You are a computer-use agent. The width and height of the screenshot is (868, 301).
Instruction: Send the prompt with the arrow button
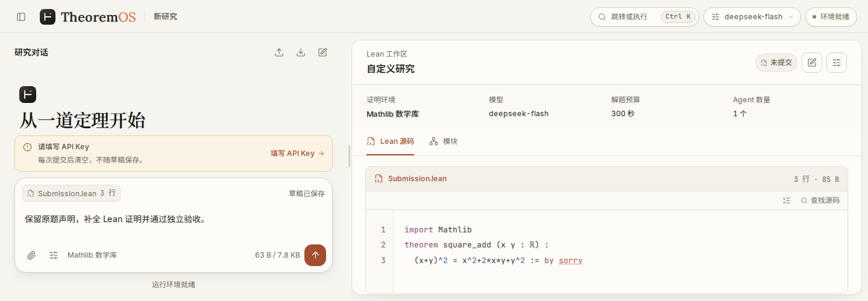tap(315, 255)
